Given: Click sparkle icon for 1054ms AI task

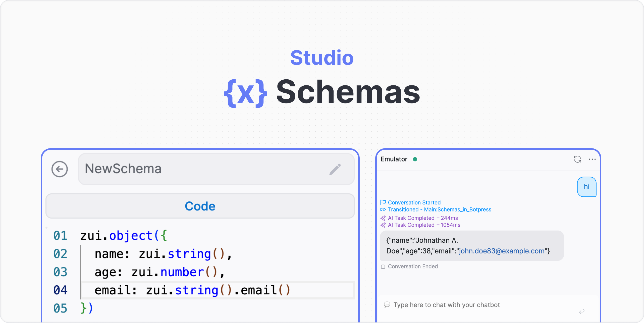Looking at the screenshot, I should tap(383, 225).
